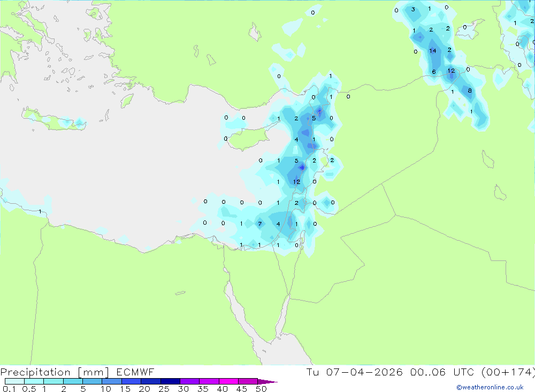Click the "10" legend scale label

[106, 389]
